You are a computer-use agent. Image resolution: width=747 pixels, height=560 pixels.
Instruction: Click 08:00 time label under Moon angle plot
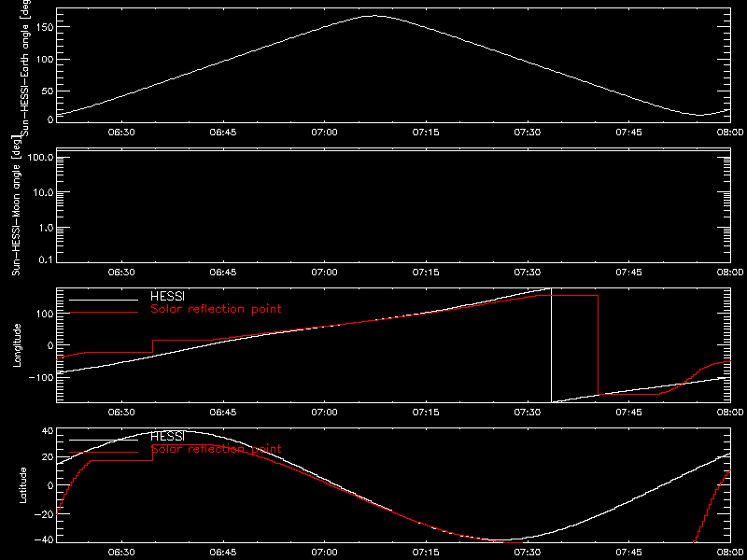pyautogui.click(x=730, y=273)
